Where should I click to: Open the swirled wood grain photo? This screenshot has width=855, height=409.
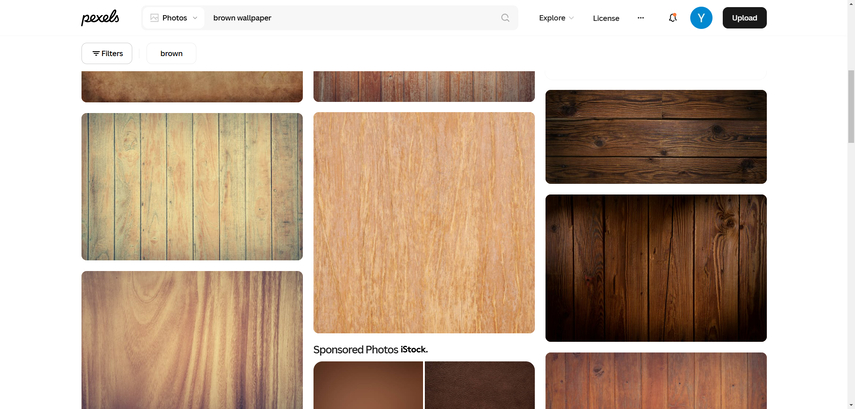point(192,340)
